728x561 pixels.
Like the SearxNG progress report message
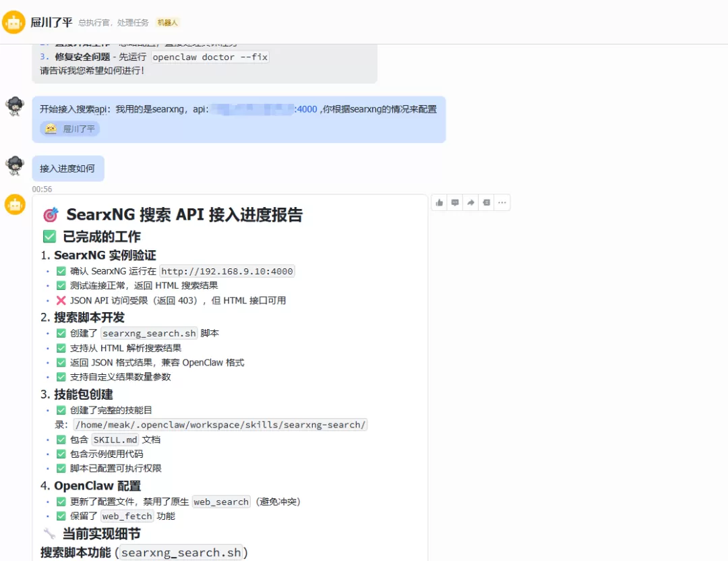click(439, 202)
